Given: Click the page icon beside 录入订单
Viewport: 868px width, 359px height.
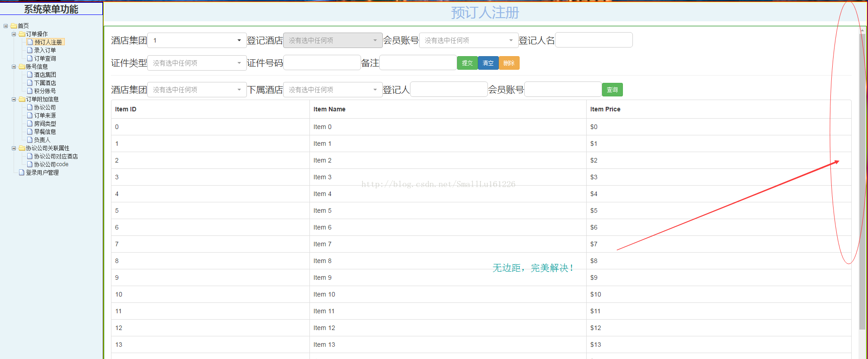Looking at the screenshot, I should coord(30,50).
